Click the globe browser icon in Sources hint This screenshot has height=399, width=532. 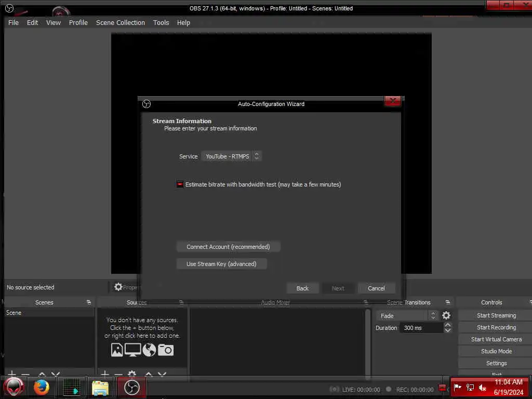pyautogui.click(x=149, y=350)
